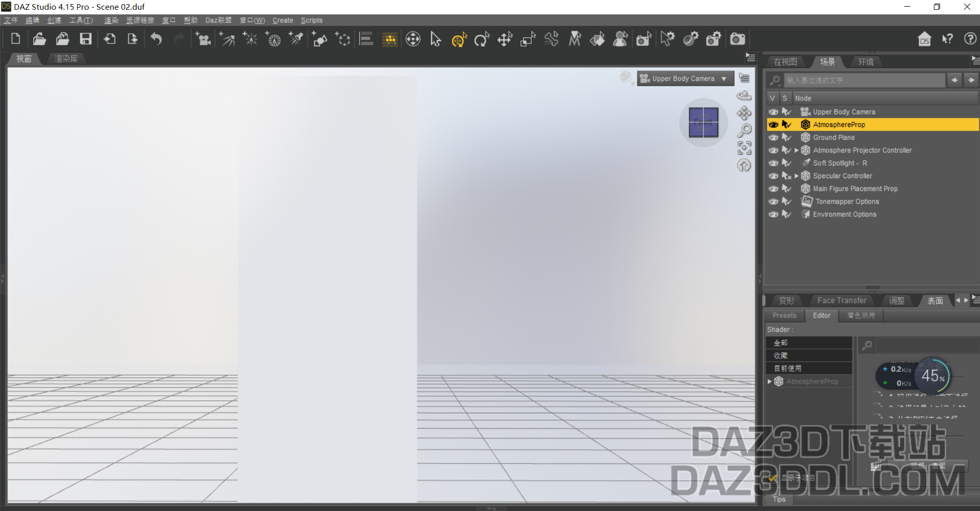Toggle the checkbox at Surfaces panel bottom
980x511 pixels.
coord(773,478)
